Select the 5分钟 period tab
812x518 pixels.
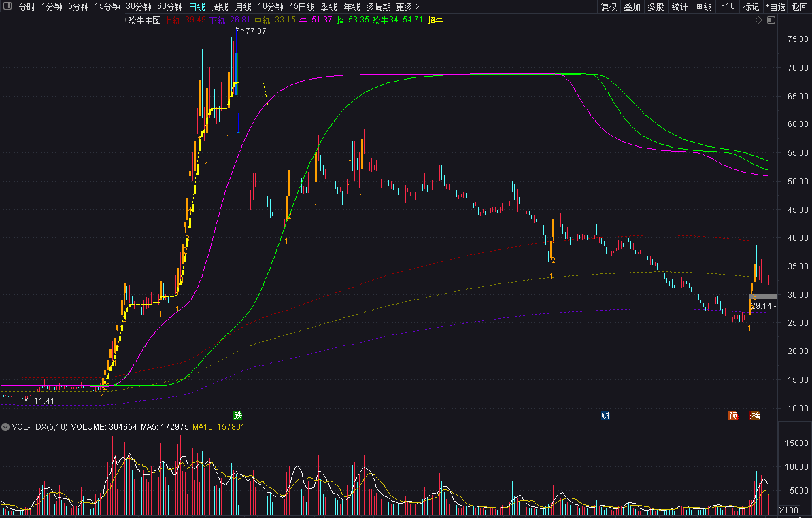click(x=78, y=7)
